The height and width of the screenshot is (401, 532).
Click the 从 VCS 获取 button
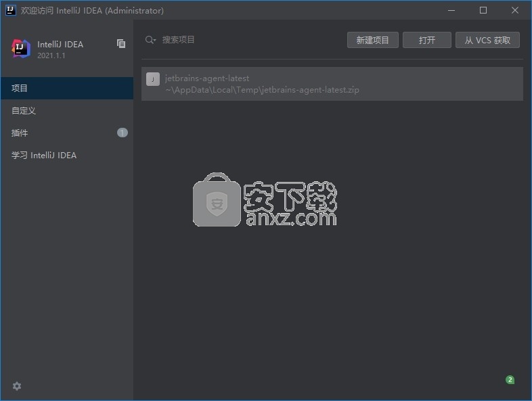pos(487,40)
